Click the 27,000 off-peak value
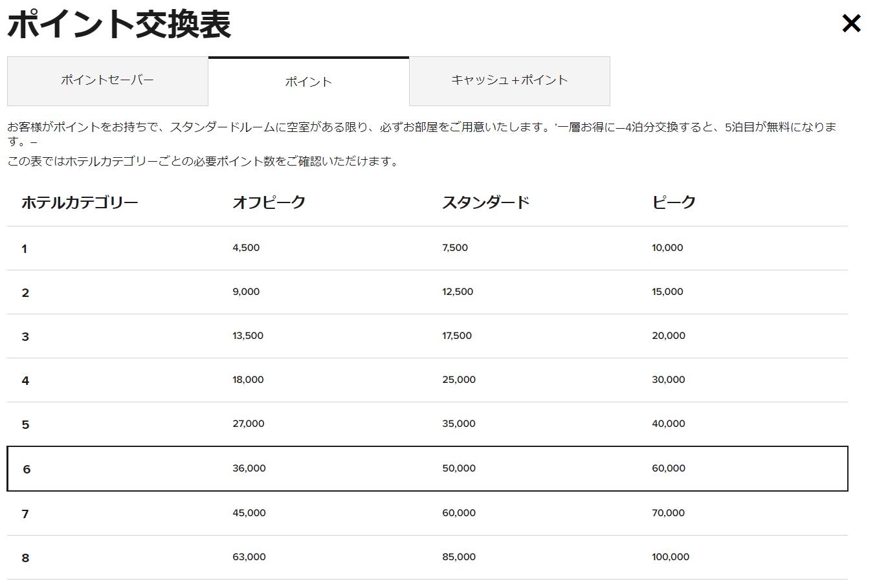Image resolution: width=877 pixels, height=588 pixels. click(x=249, y=424)
